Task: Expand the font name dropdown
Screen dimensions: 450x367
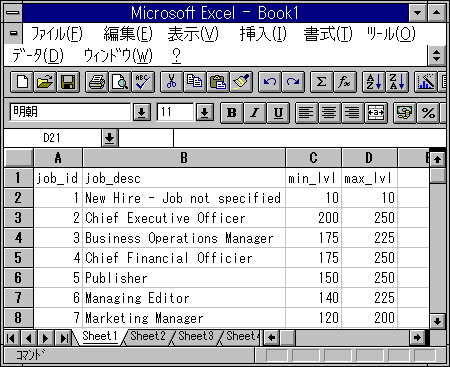Action: [x=142, y=113]
